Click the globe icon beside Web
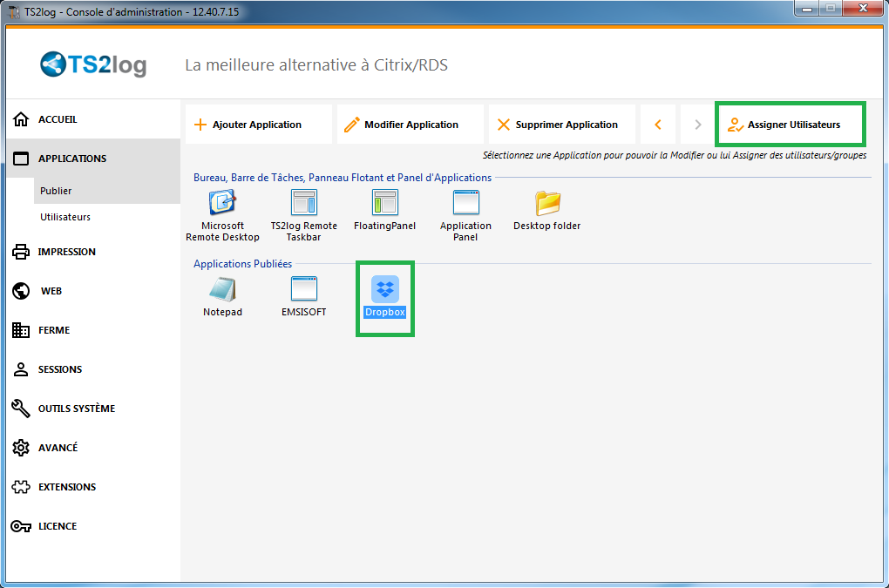 pyautogui.click(x=21, y=291)
